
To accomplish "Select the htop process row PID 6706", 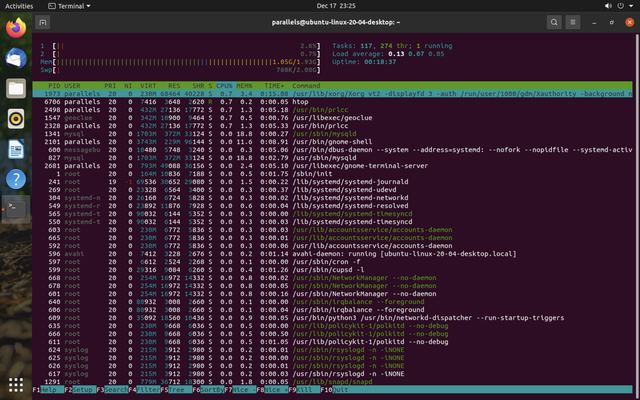I will (332, 102).
